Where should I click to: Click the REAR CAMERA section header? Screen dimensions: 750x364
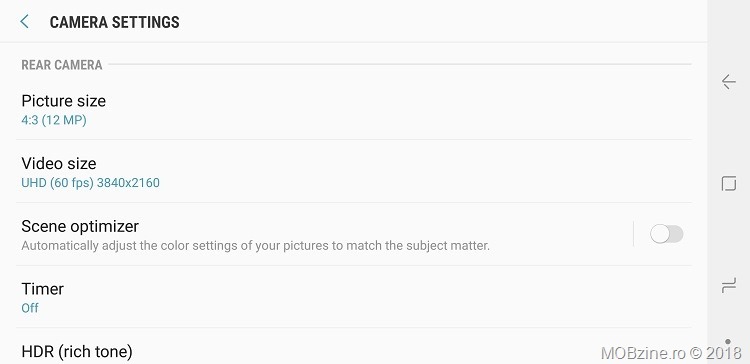point(62,65)
